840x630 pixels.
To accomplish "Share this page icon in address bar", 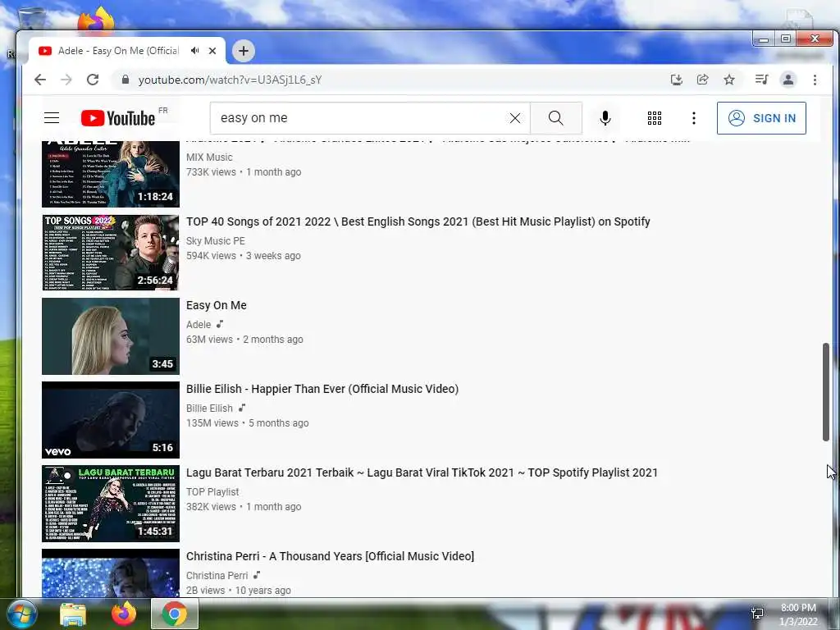I will [x=702, y=80].
